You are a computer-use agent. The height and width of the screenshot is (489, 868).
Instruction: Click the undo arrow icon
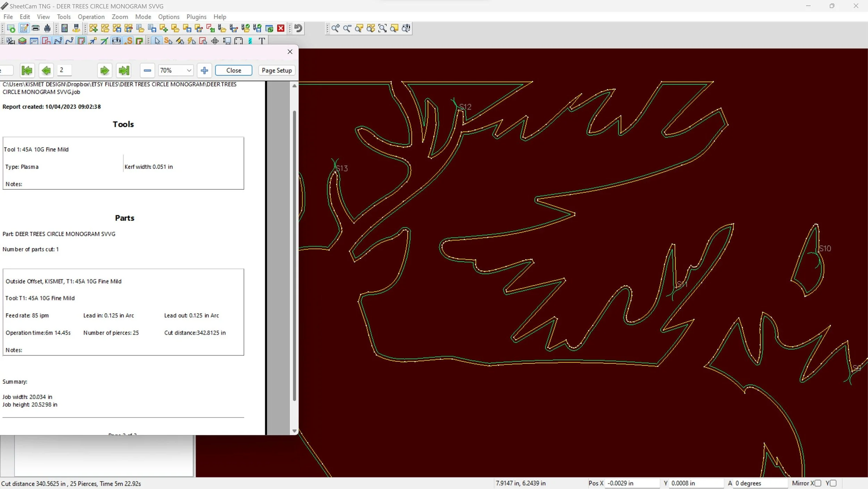tap(298, 28)
